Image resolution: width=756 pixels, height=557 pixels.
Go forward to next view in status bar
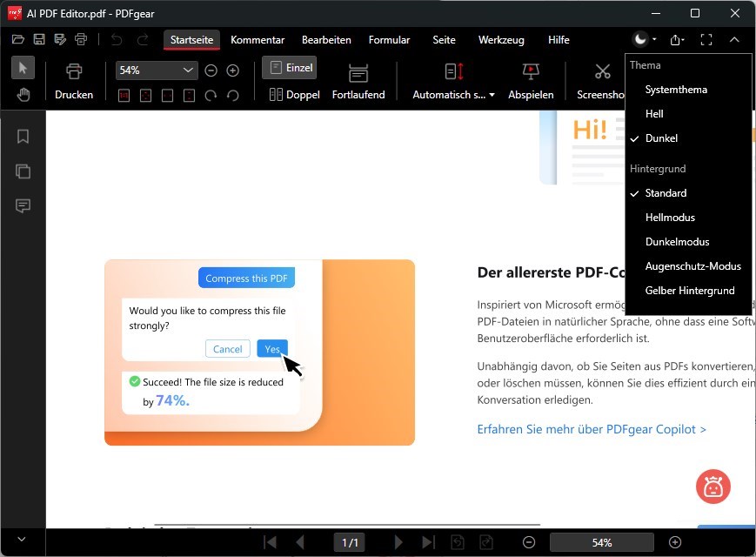[x=486, y=542]
